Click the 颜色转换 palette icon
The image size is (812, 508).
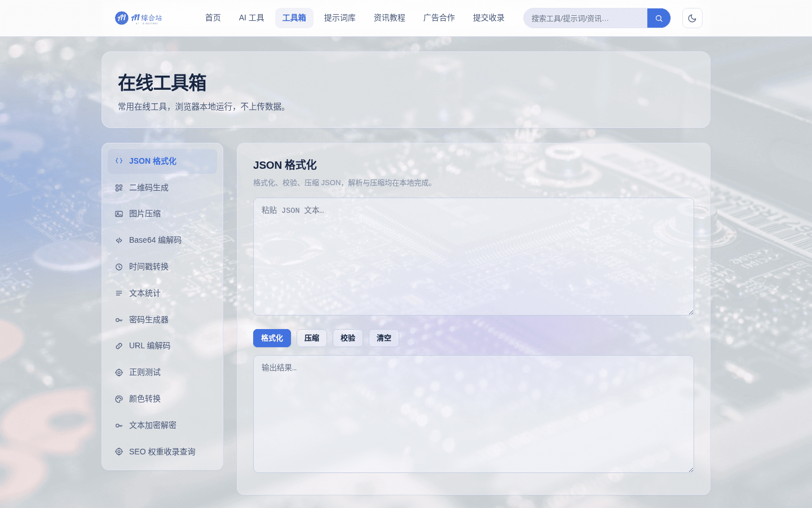pos(119,399)
